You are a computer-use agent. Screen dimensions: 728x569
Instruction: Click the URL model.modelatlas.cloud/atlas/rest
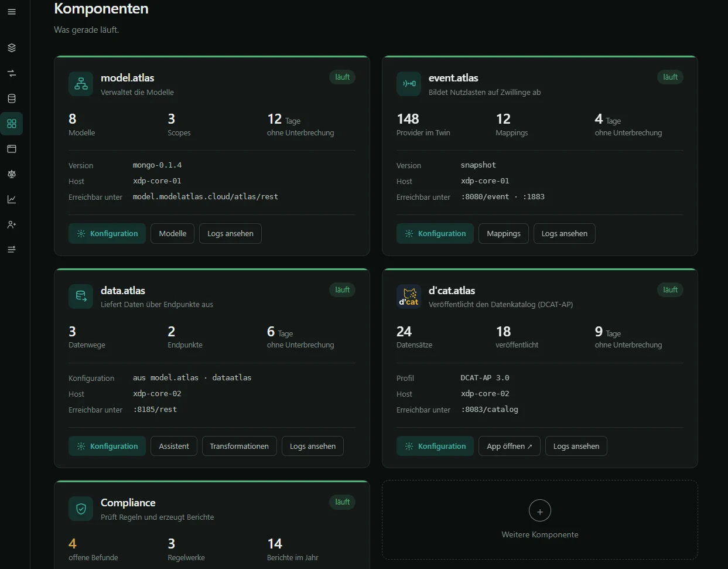pos(206,197)
